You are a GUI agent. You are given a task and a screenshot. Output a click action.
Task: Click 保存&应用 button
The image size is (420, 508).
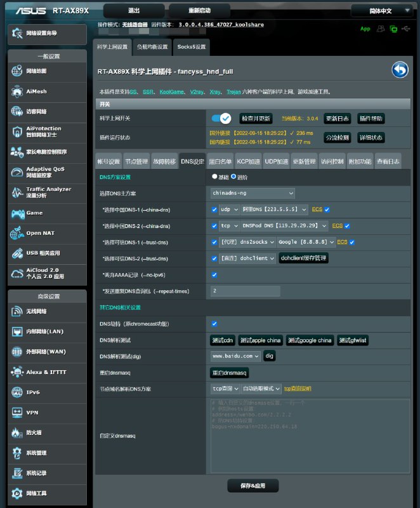coord(253,486)
